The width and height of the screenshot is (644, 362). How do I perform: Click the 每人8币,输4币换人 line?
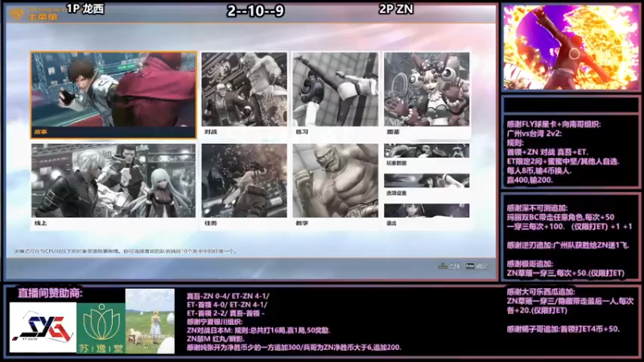pyautogui.click(x=540, y=171)
